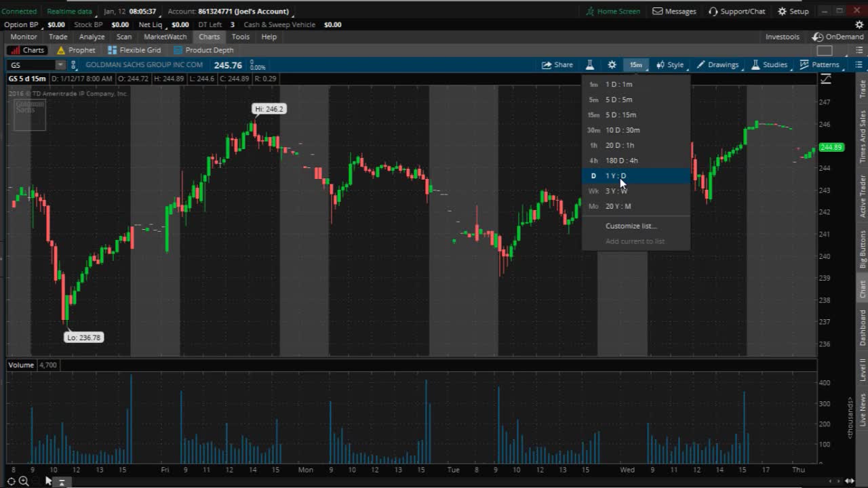Open the Big Buttons side panel
Viewport: 868px width, 488px height.
point(863,249)
